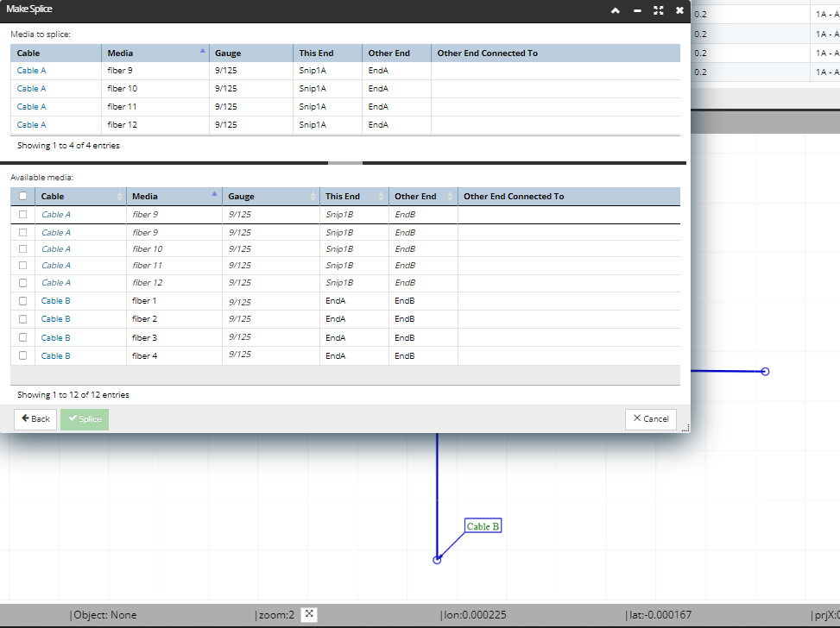Toggle the select-all checkbox in the Available media header

coord(23,196)
